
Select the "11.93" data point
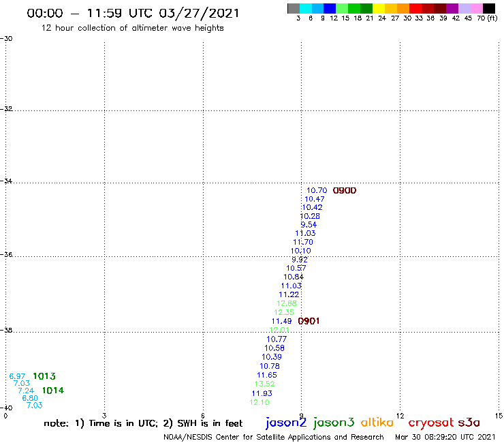pyautogui.click(x=262, y=393)
